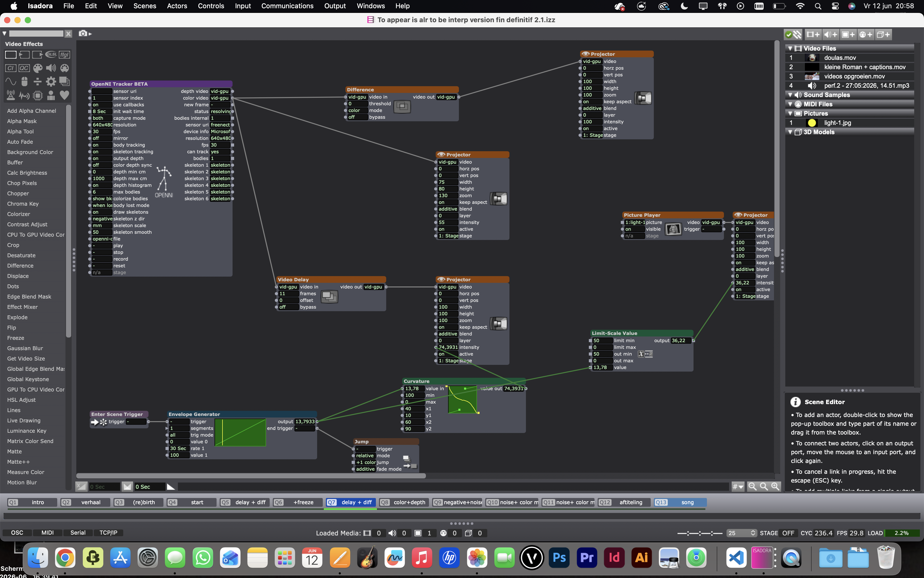Select the heart favorites actor group
The image size is (924, 578).
pyautogui.click(x=64, y=95)
